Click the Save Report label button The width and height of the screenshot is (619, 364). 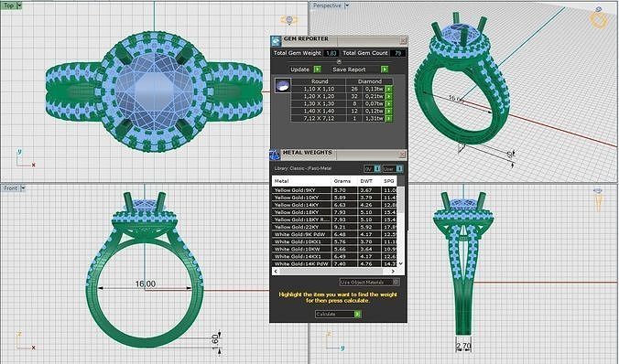click(x=349, y=70)
